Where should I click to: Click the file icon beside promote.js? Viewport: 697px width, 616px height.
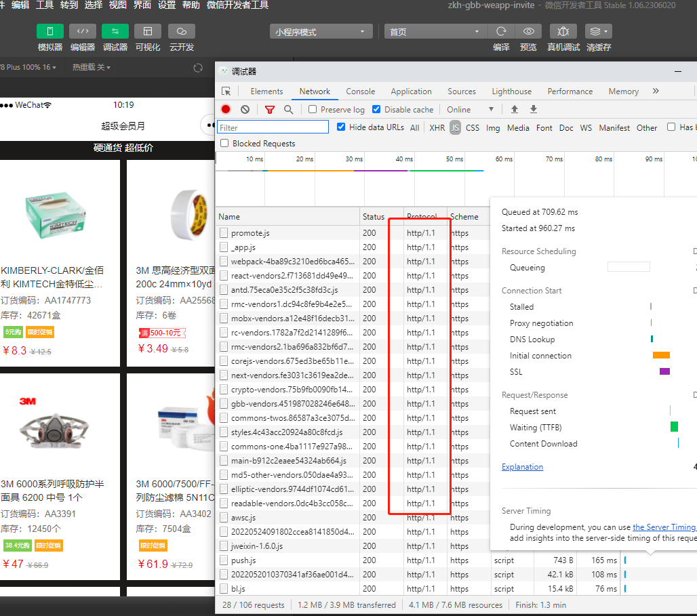click(x=224, y=233)
